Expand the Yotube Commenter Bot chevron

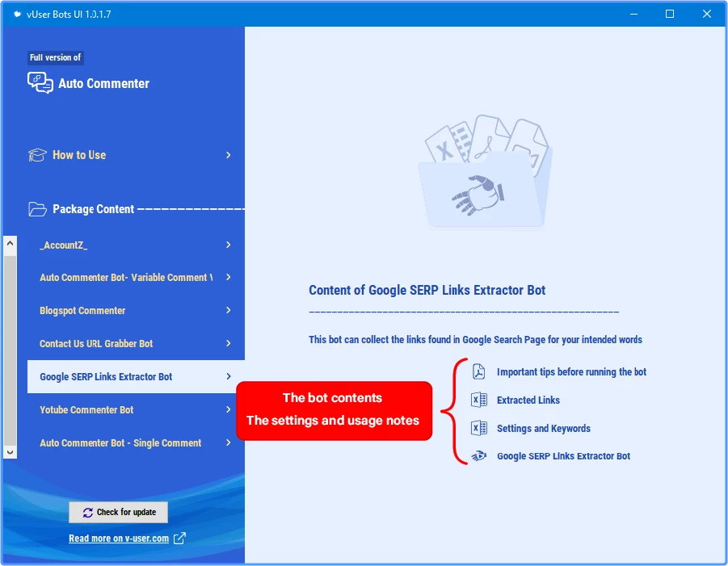click(x=229, y=409)
